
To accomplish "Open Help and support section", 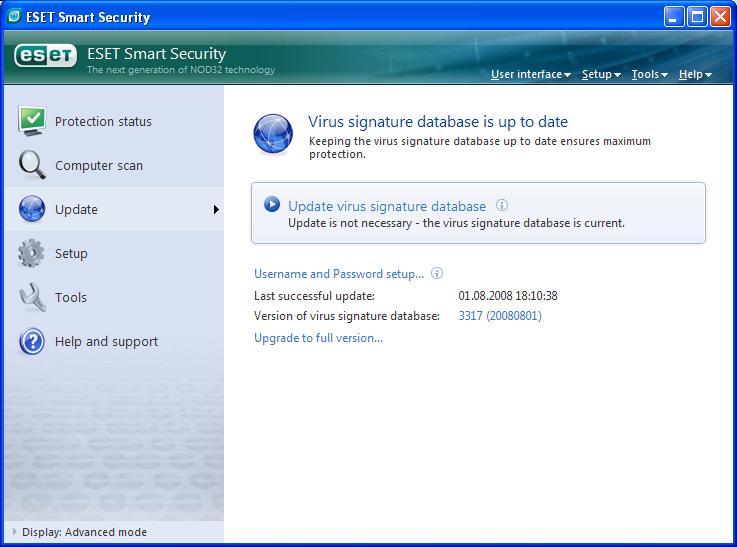I will coord(114,341).
